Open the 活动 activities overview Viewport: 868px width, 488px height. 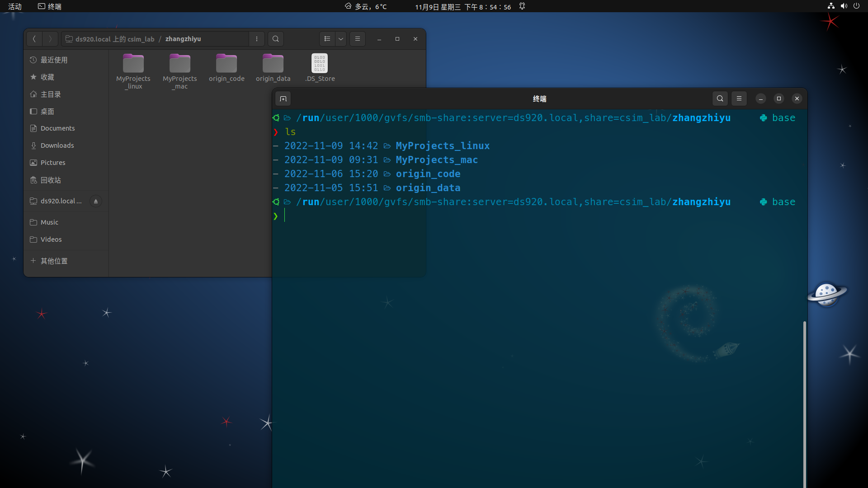tap(15, 6)
